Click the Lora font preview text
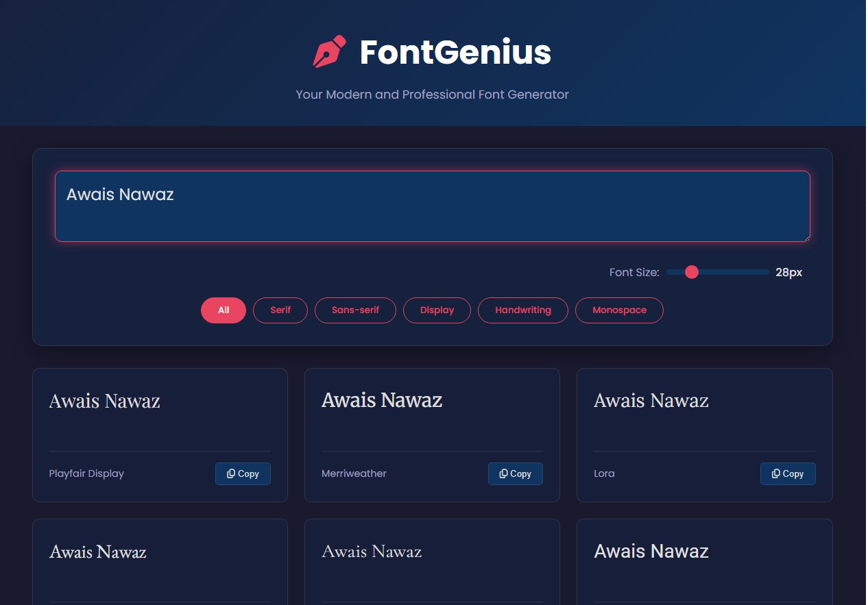The height and width of the screenshot is (605, 868). pyautogui.click(x=651, y=400)
